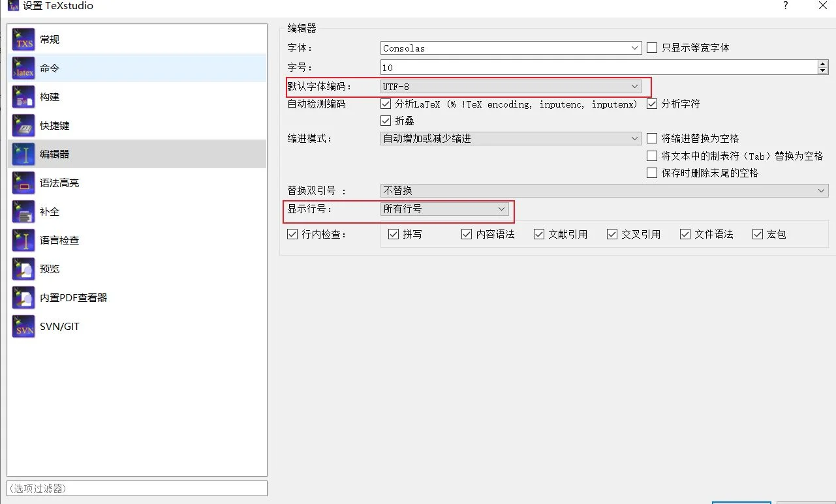Screen dimensions: 836x504
Task: Switch to 语言检查 settings page
Action: click(x=59, y=241)
